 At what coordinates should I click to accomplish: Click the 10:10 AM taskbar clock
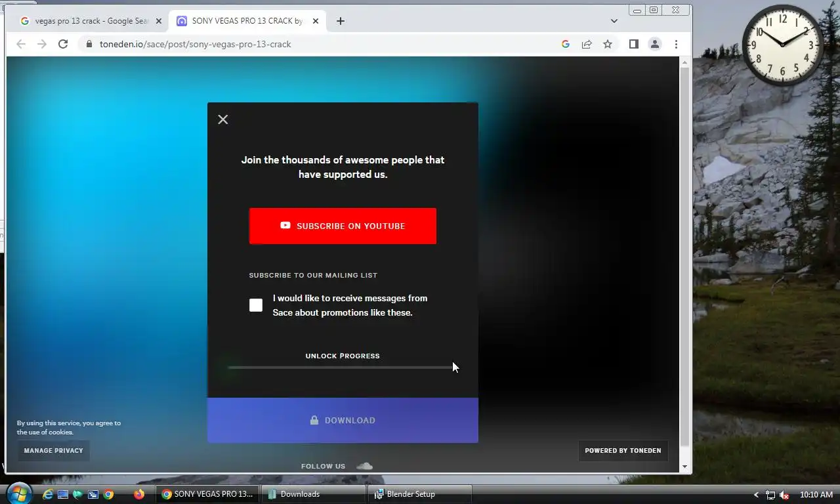[816, 495]
